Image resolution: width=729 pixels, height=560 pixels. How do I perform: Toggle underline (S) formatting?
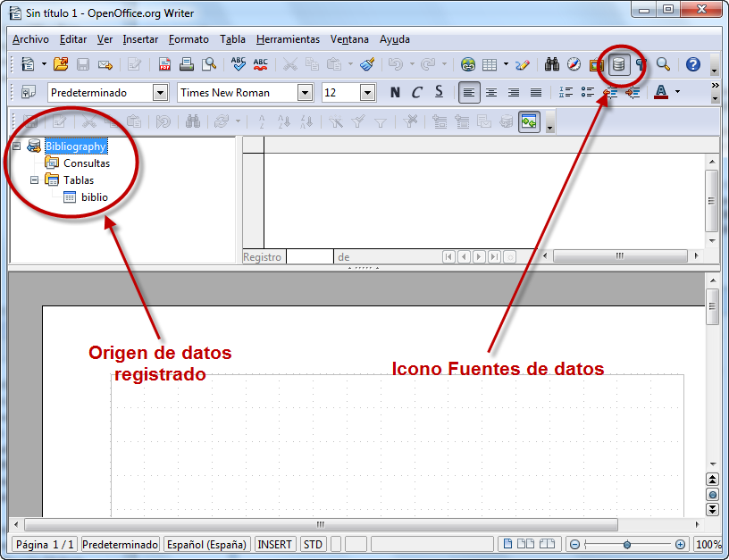pyautogui.click(x=439, y=92)
